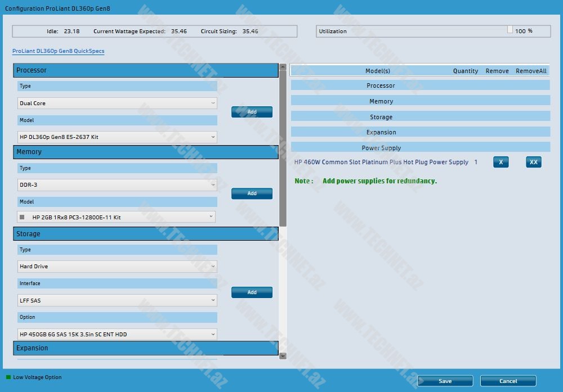Add the selected storage drive

coord(252,292)
